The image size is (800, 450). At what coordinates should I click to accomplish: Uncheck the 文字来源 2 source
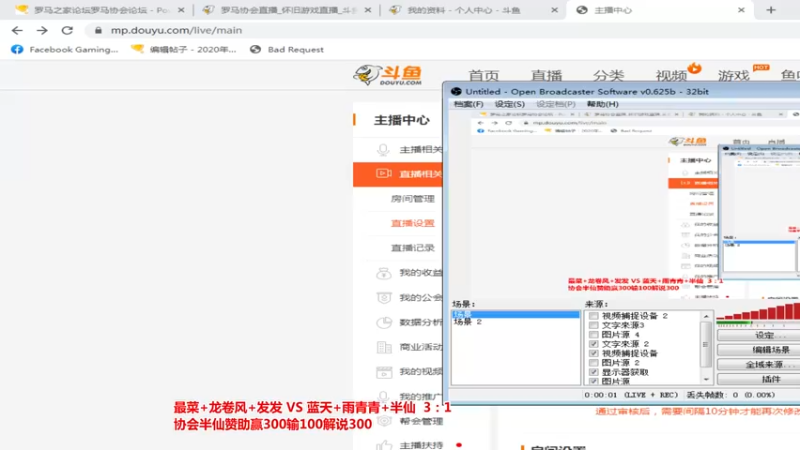click(593, 344)
